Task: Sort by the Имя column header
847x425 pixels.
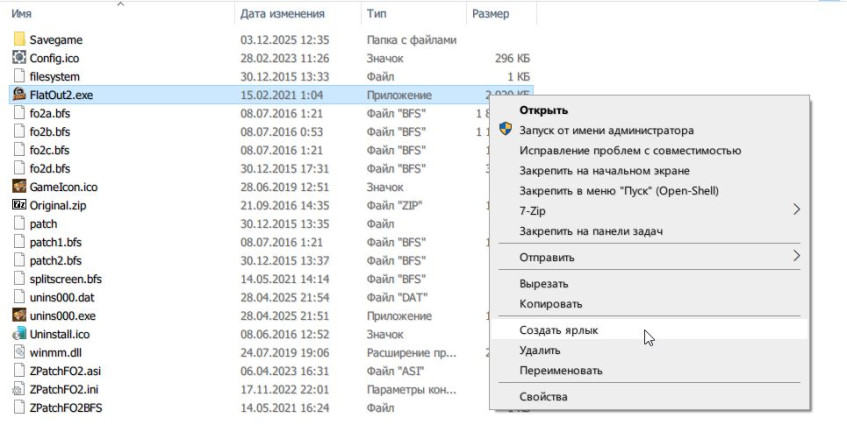Action: [x=21, y=14]
